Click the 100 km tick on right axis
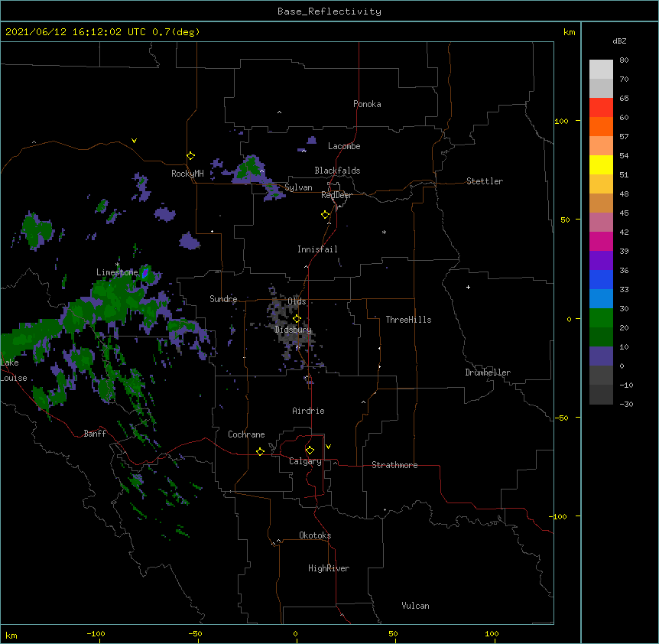Image resolution: width=659 pixels, height=644 pixels. coord(561,121)
